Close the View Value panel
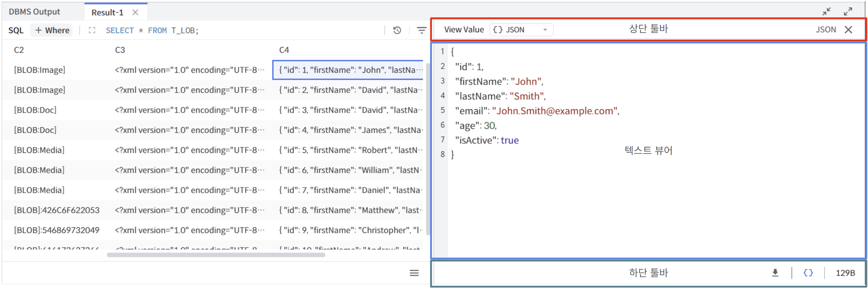This screenshot has height=289, width=868. coord(848,30)
